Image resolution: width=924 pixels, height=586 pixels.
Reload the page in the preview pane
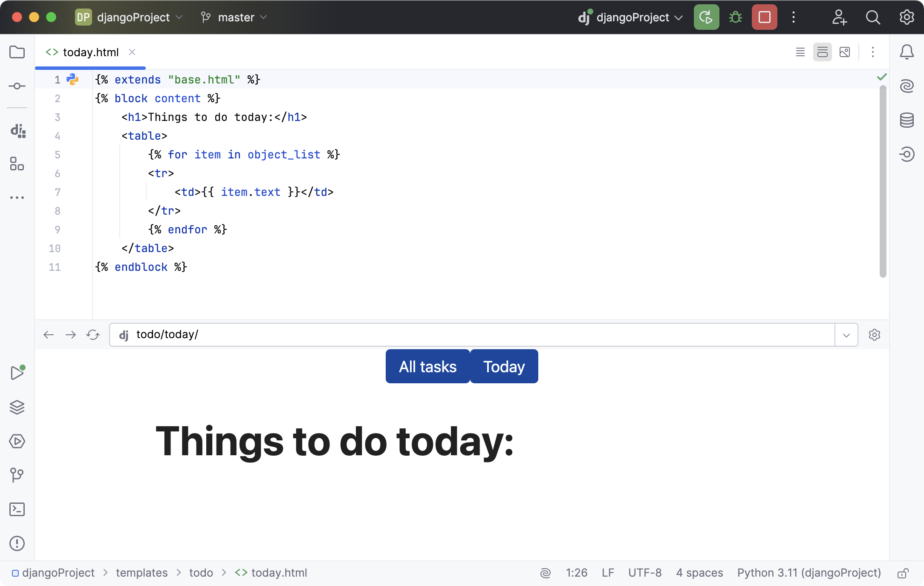pos(92,335)
